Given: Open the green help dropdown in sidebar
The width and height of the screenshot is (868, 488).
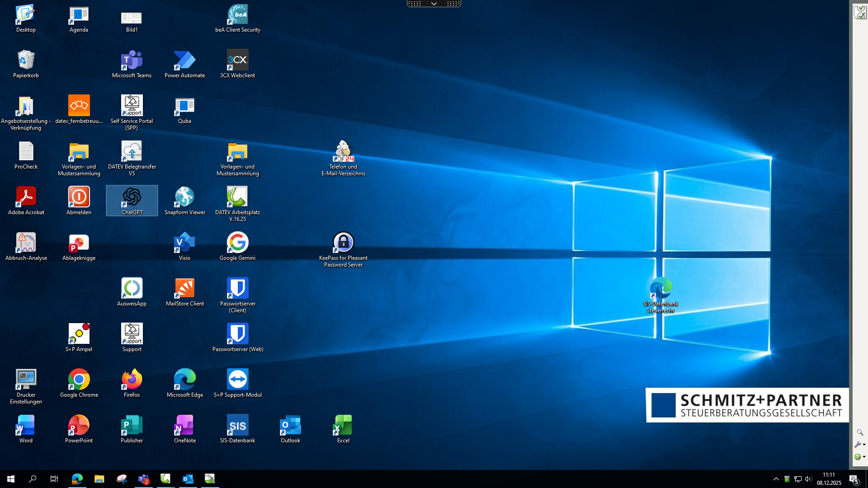Looking at the screenshot, I should tap(859, 457).
